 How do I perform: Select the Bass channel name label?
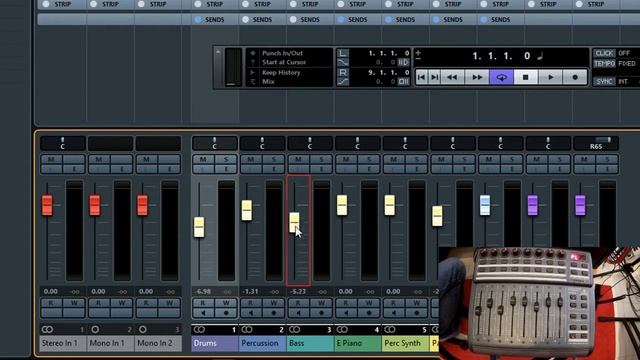click(310, 343)
